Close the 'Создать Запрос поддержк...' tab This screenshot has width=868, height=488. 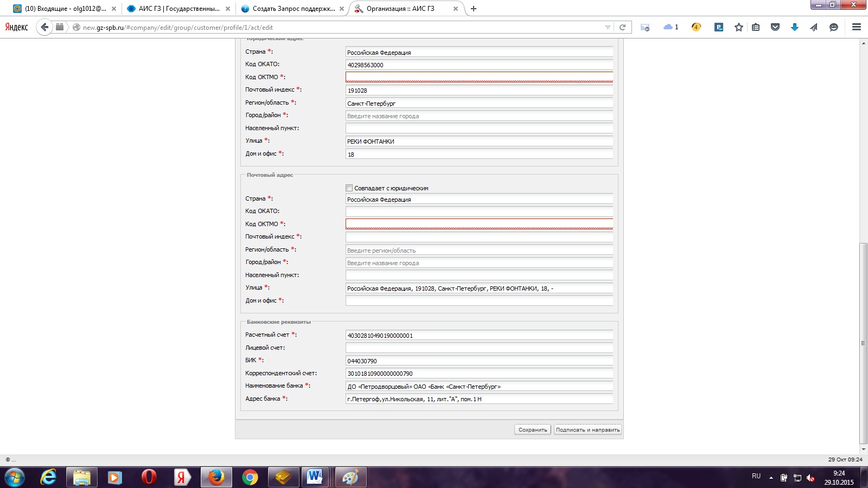(x=342, y=9)
